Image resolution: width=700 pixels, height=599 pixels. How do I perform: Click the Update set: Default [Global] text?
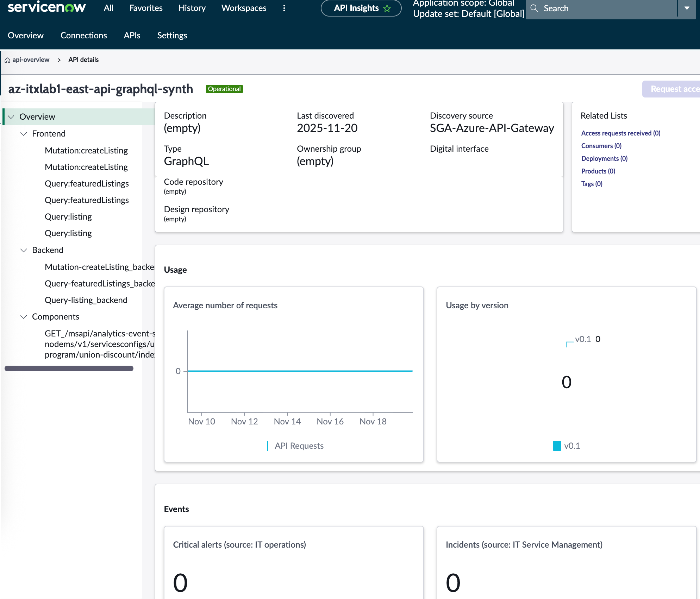point(469,14)
